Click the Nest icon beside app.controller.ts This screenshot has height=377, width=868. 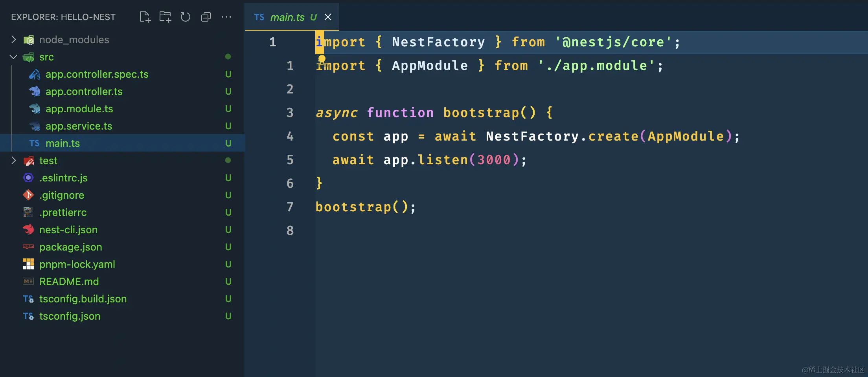35,92
